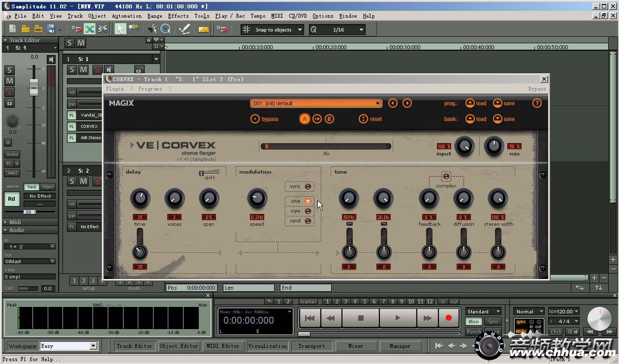Enable the modulation sync switch
This screenshot has width=619, height=364.
pos(308,187)
